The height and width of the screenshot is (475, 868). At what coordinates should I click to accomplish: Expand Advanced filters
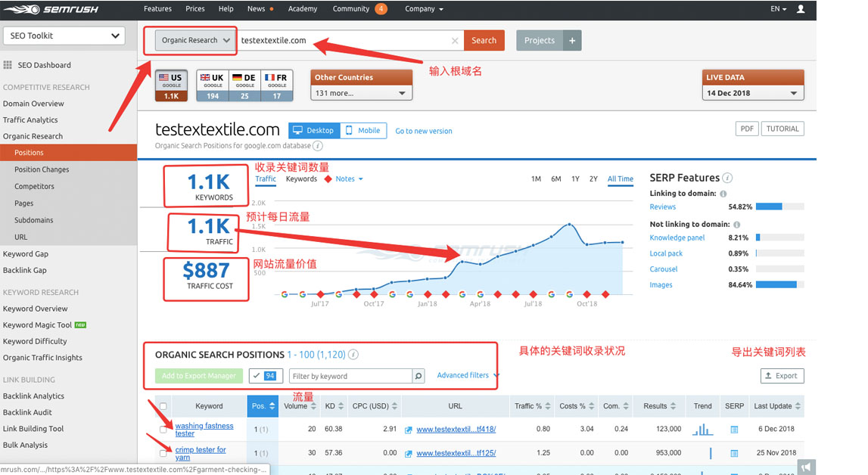click(x=468, y=375)
